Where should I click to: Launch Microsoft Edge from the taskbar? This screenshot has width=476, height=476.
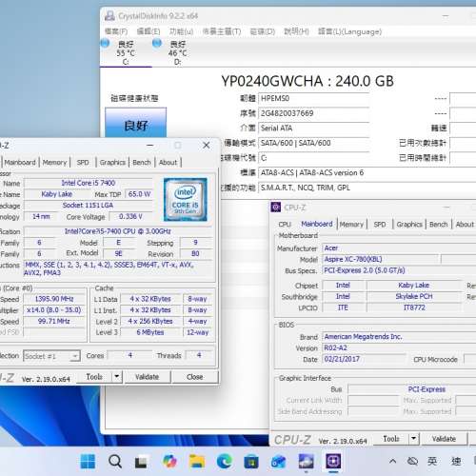225,461
